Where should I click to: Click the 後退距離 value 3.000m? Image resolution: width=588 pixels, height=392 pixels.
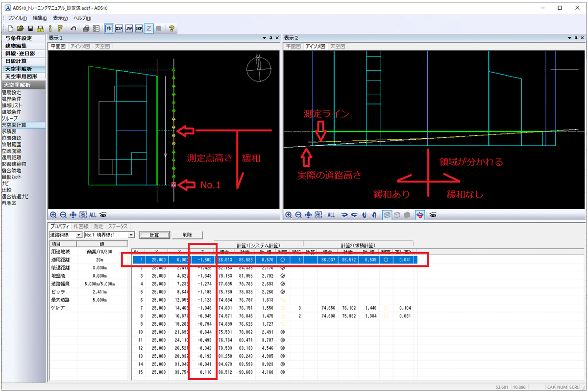click(99, 268)
